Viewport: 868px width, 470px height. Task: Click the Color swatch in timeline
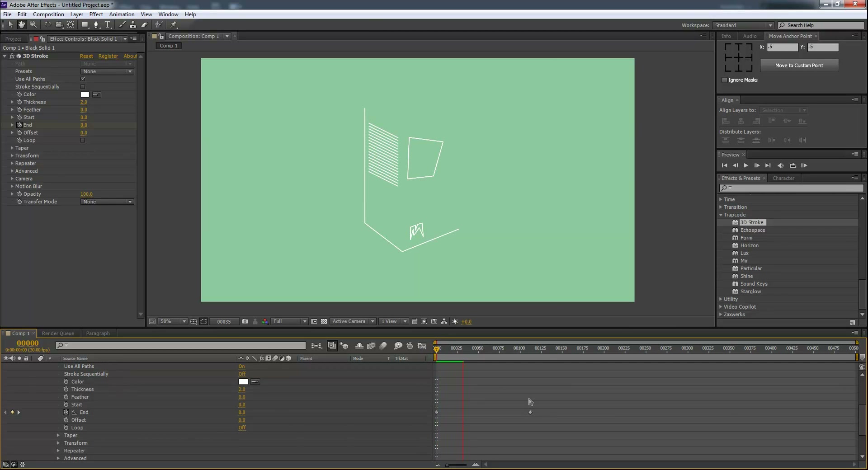[x=243, y=381]
